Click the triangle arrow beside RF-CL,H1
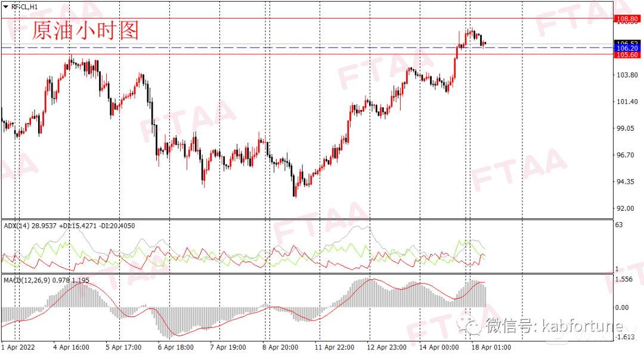 click(5, 7)
